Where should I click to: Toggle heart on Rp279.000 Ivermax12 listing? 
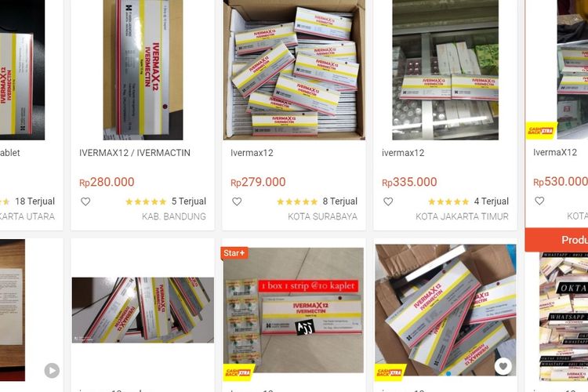[x=237, y=201]
